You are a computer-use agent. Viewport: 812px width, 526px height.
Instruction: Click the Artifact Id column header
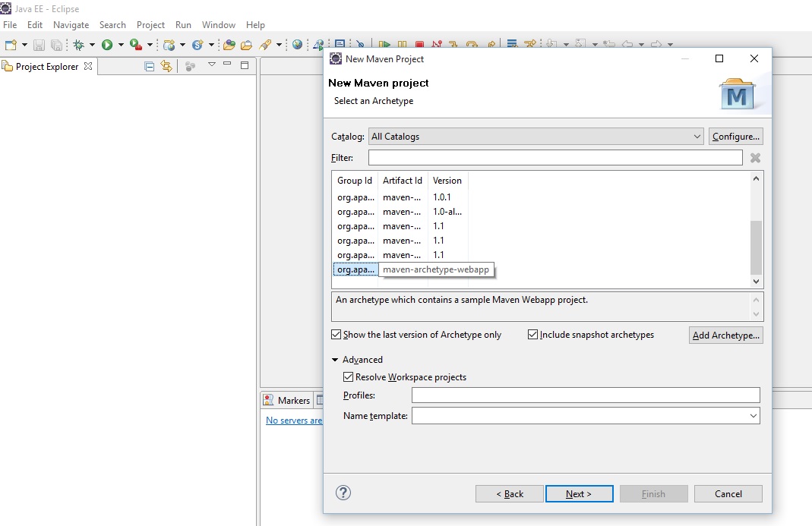pyautogui.click(x=403, y=181)
